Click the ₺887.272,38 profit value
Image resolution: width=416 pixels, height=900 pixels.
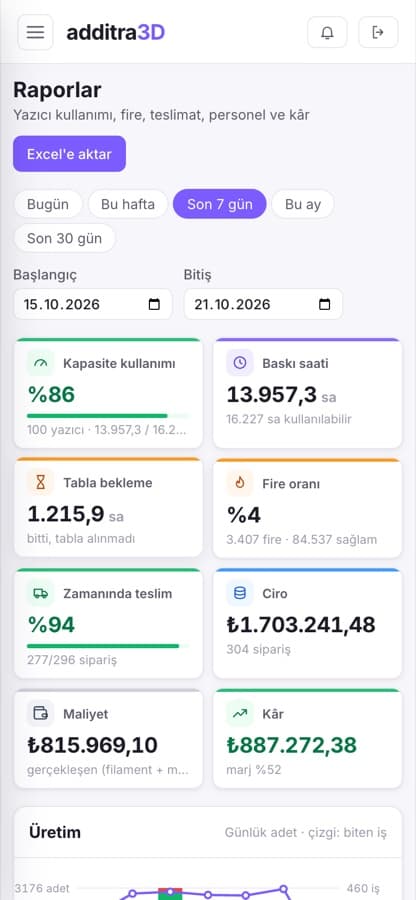pyautogui.click(x=291, y=746)
